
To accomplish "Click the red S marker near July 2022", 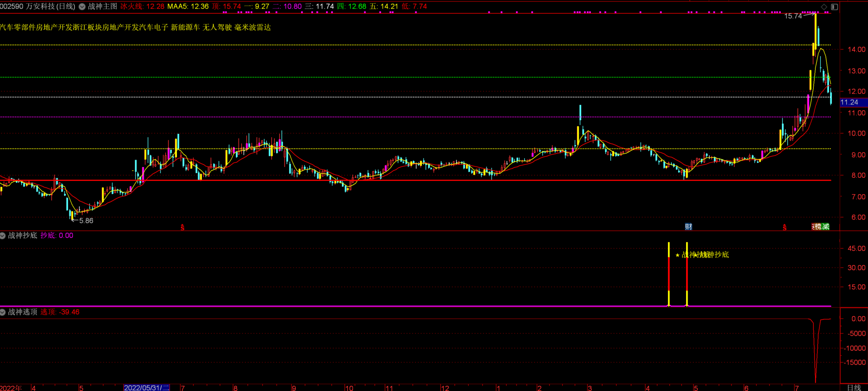I will [x=182, y=227].
